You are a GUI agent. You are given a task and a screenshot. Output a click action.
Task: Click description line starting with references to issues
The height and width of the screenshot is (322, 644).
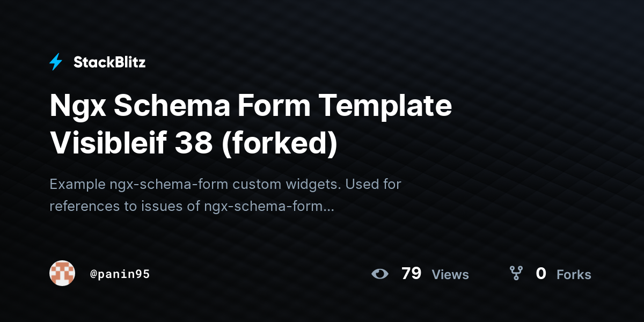(192, 206)
